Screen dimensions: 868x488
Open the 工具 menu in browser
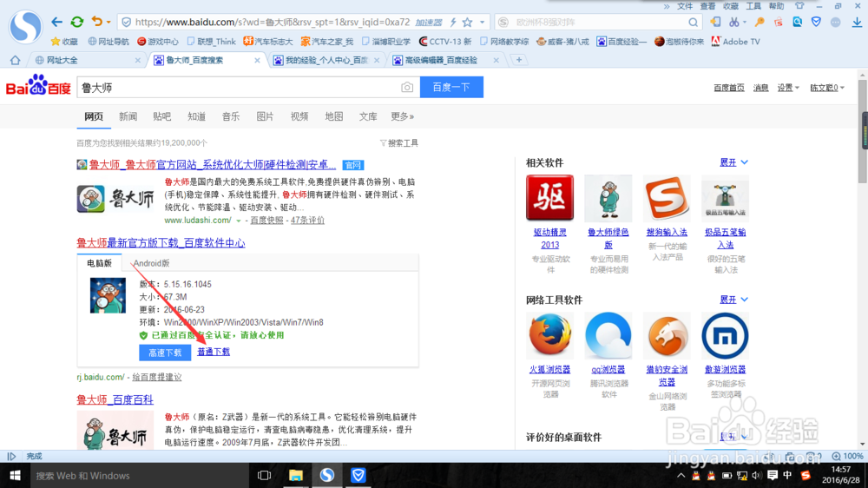coord(753,6)
